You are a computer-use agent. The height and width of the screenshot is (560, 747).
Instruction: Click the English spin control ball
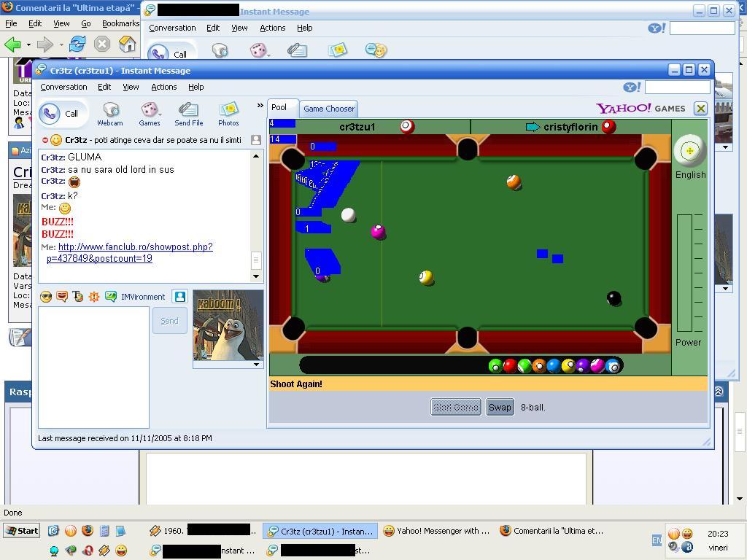click(x=689, y=152)
